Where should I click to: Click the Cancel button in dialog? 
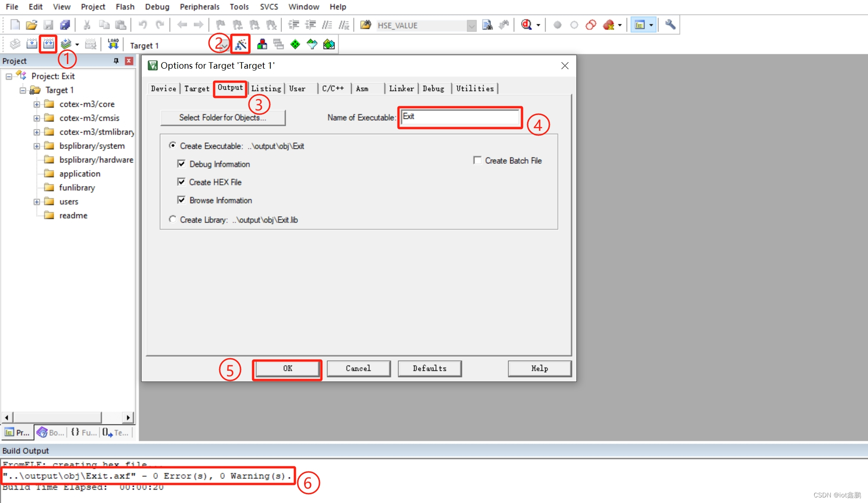[359, 368]
